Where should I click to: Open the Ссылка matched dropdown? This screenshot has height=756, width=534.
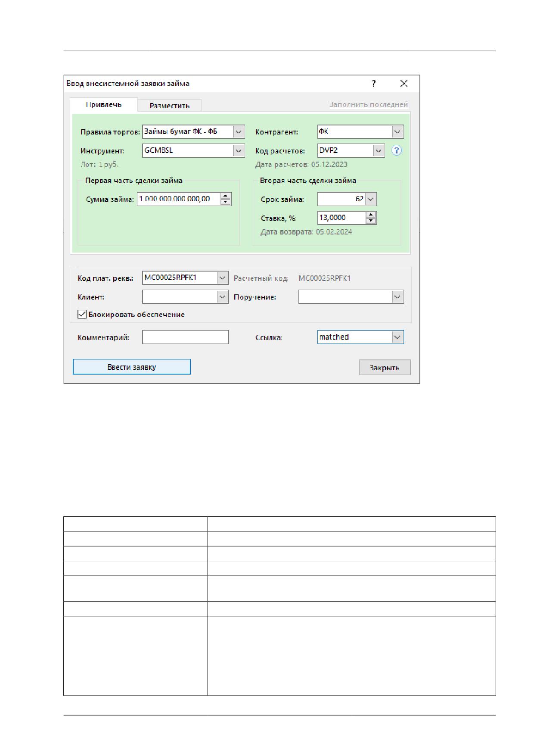pos(397,337)
